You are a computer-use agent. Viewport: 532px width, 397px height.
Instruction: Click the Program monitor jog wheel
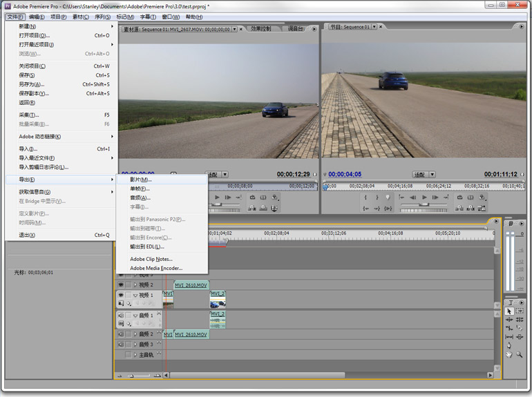424,211
